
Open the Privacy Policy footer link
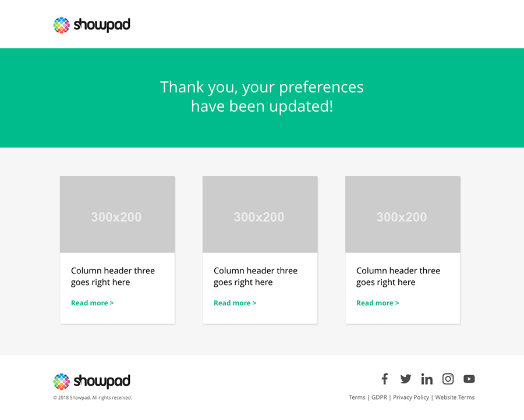point(411,397)
